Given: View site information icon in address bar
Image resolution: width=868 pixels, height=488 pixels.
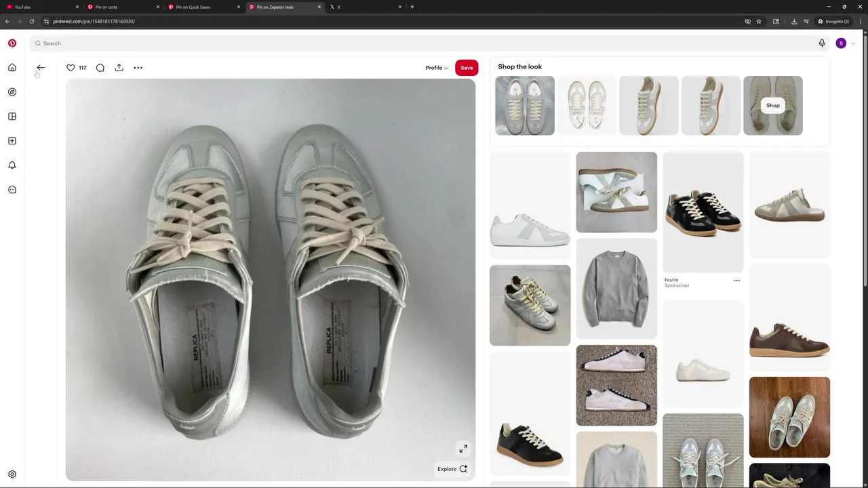Looking at the screenshot, I should tap(46, 21).
